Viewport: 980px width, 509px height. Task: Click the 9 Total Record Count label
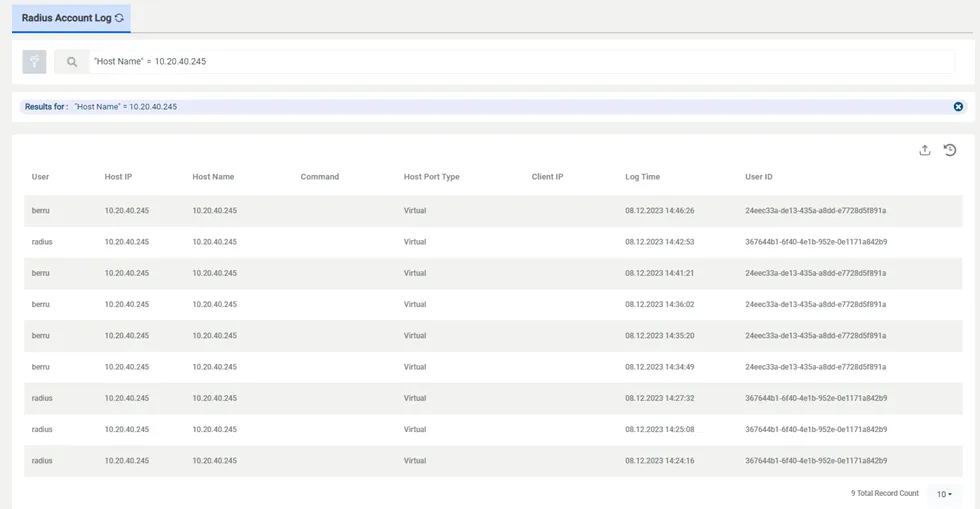885,493
